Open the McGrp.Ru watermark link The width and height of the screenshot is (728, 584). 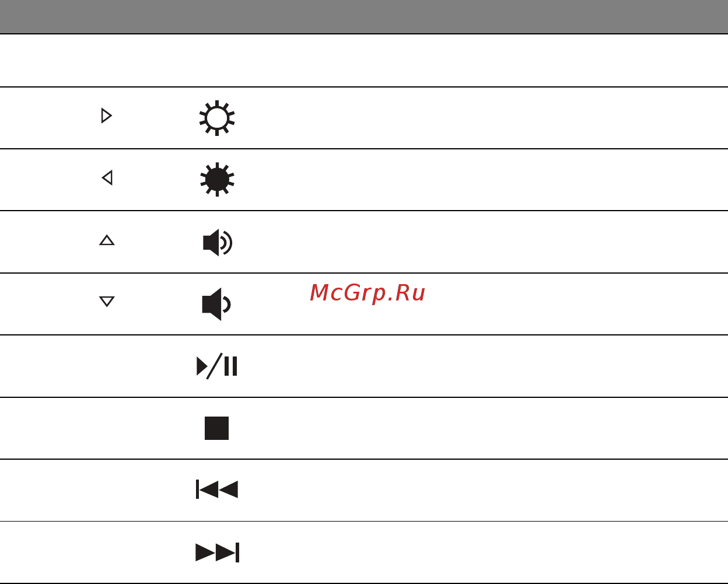[x=367, y=293]
